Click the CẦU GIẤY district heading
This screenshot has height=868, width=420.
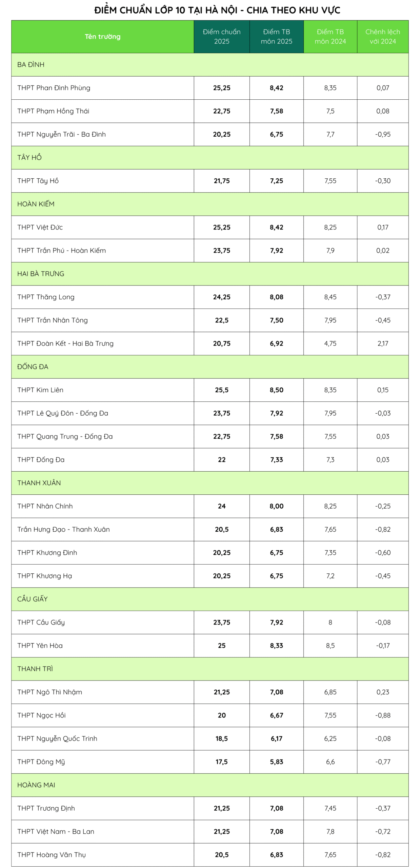pyautogui.click(x=32, y=599)
